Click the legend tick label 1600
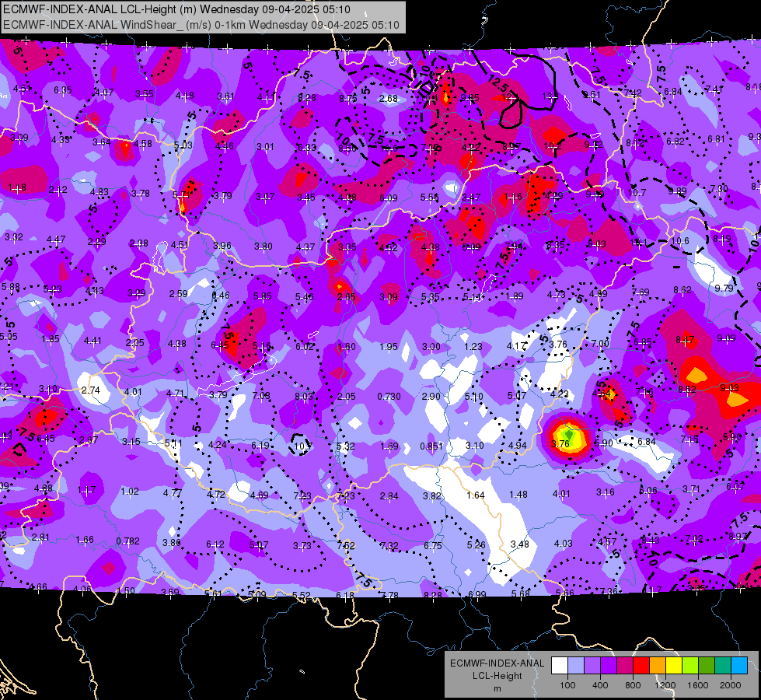 tap(698, 685)
